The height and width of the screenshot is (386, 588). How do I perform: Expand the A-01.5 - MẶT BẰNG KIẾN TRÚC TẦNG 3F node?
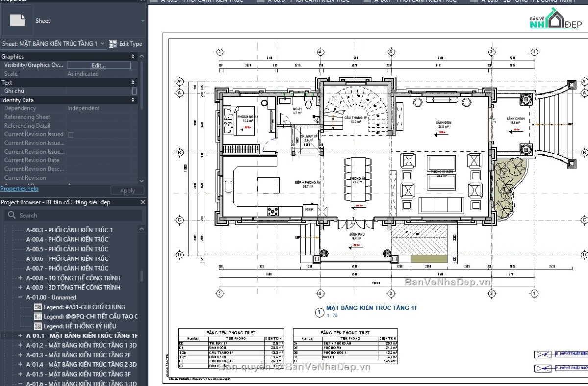coord(20,374)
